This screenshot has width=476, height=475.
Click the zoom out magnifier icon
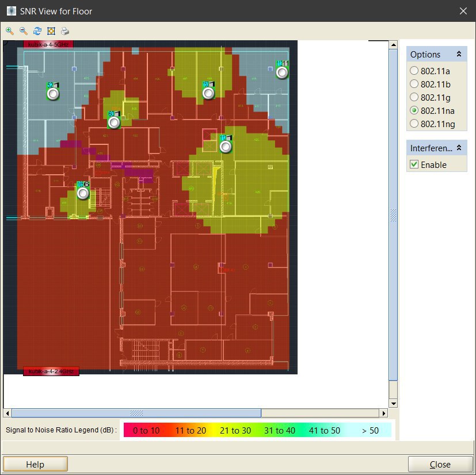click(24, 31)
